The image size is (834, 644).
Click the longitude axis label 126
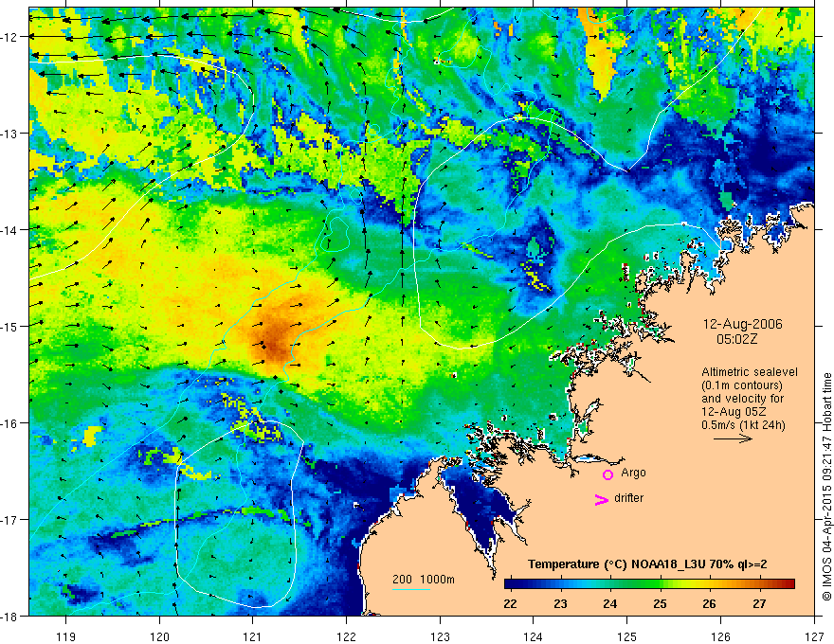[720, 636]
